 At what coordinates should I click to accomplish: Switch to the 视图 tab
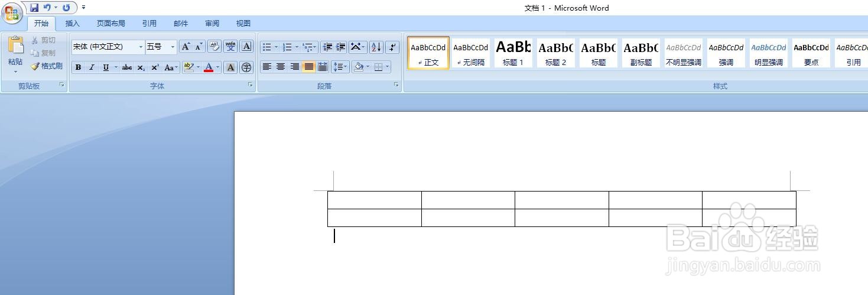tap(243, 24)
